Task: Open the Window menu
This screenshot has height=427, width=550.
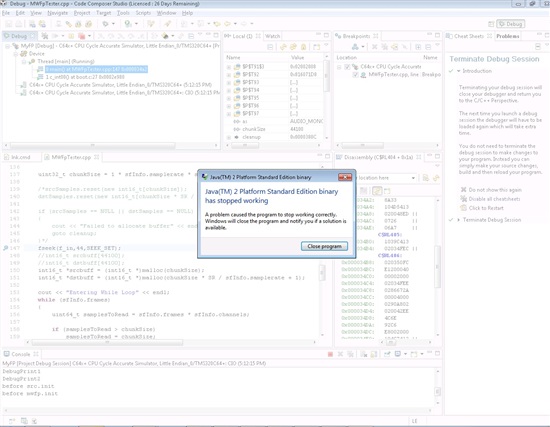Action: tap(166, 13)
